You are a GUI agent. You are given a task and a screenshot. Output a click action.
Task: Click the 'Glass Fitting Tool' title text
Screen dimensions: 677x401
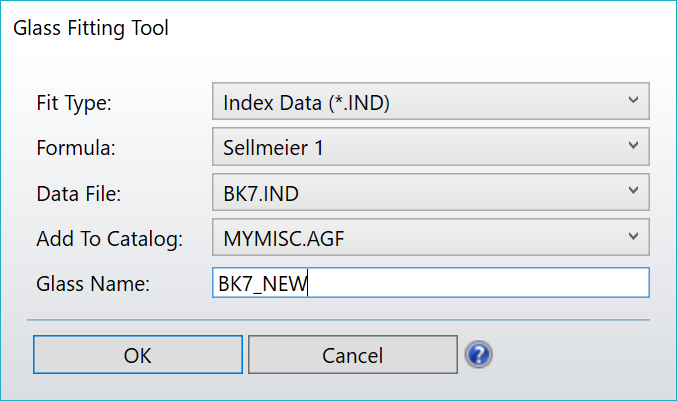coord(91,28)
